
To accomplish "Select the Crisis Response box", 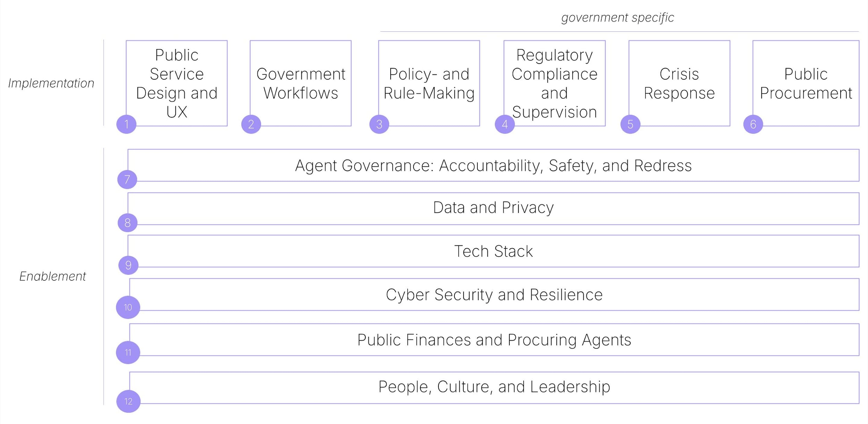I will (x=679, y=83).
